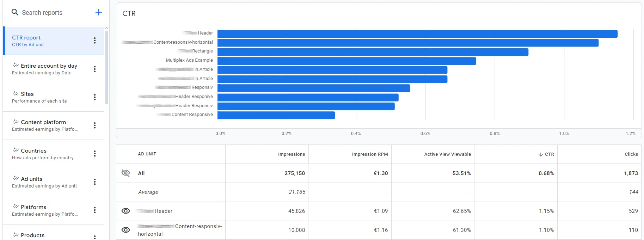The width and height of the screenshot is (644, 240).
Task: Open three-dot menu for Ad units report
Action: 94,182
